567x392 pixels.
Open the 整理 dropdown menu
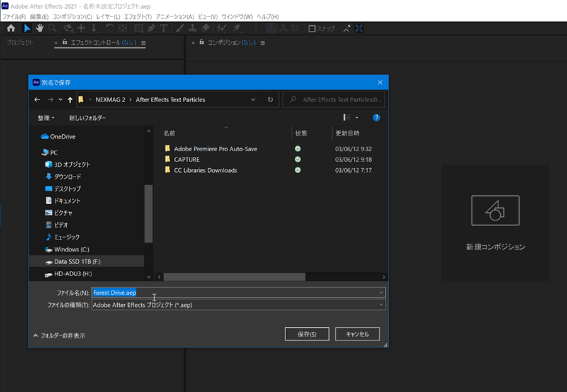[x=46, y=118]
